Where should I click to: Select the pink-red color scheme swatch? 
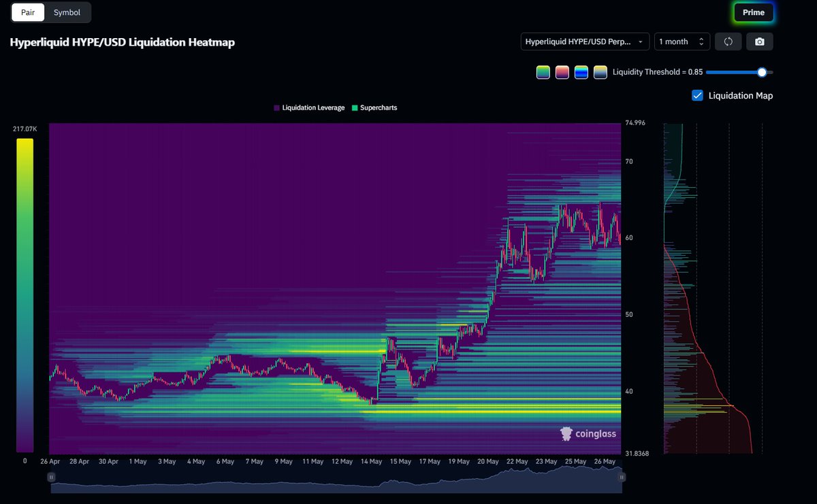562,72
